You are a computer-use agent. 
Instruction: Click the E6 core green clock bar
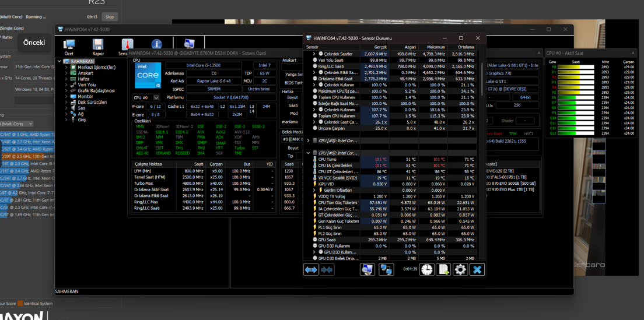click(x=577, y=97)
